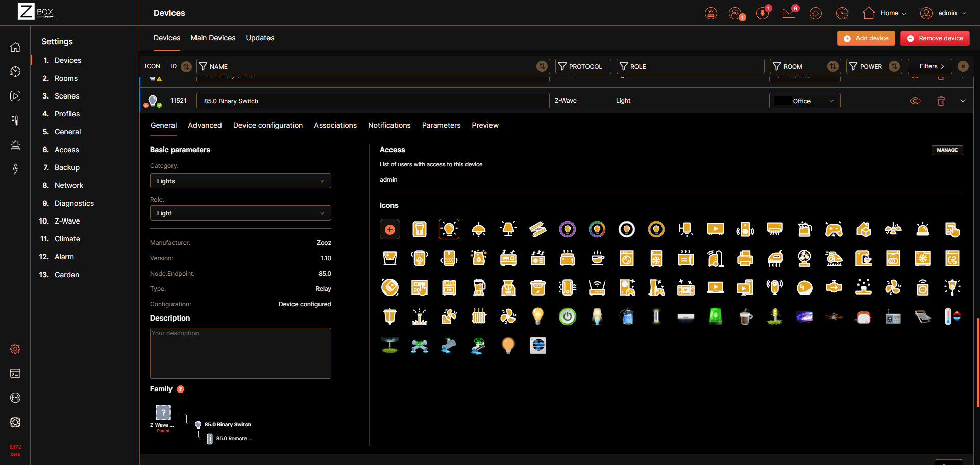This screenshot has height=465, width=980.
Task: Select the LED strip icon
Action: pos(538,230)
